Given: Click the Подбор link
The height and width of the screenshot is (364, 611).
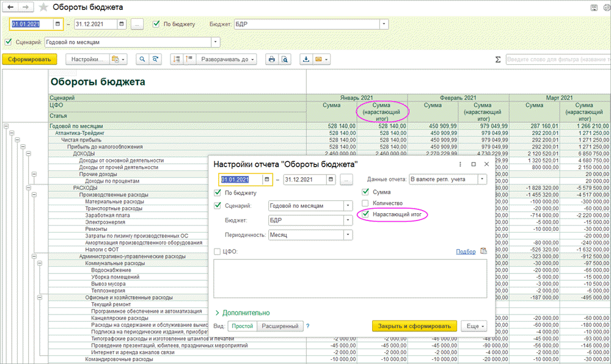Looking at the screenshot, I should tap(465, 251).
